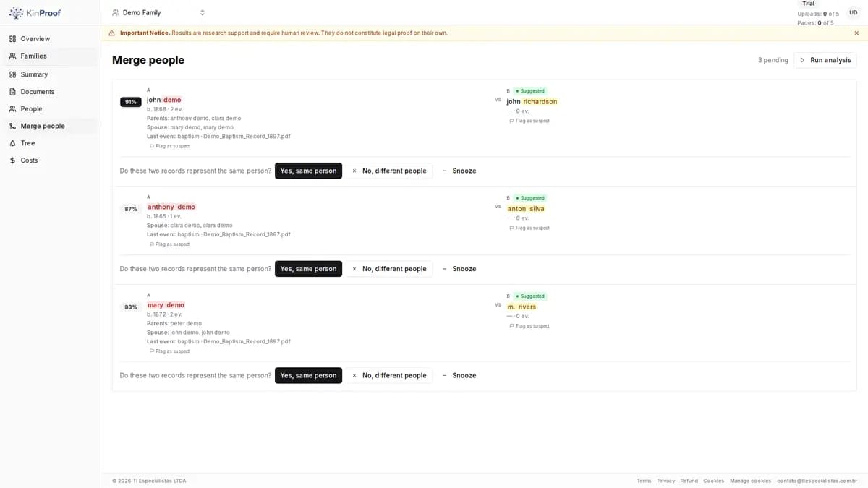
Task: Select Merge people sidebar item
Action: click(50, 126)
